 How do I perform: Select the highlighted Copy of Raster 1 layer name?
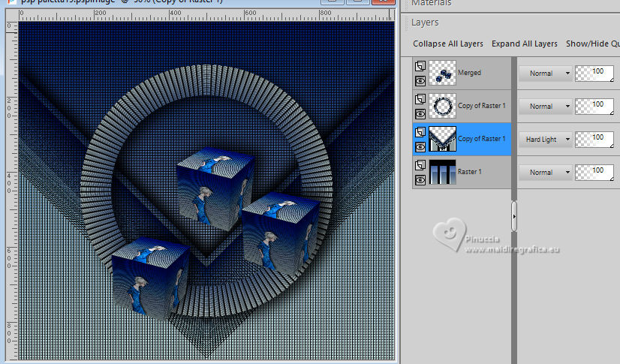(482, 139)
